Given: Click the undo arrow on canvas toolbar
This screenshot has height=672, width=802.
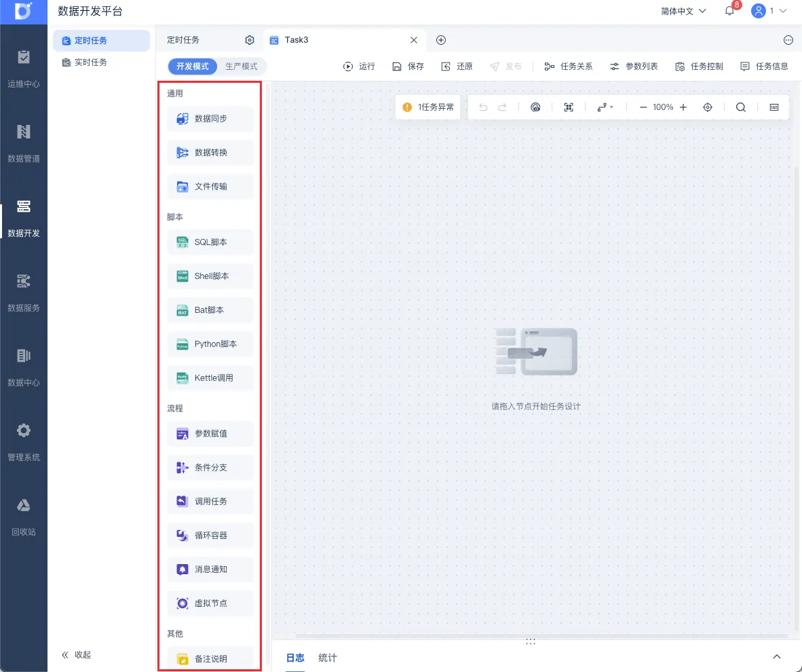Looking at the screenshot, I should tap(483, 107).
